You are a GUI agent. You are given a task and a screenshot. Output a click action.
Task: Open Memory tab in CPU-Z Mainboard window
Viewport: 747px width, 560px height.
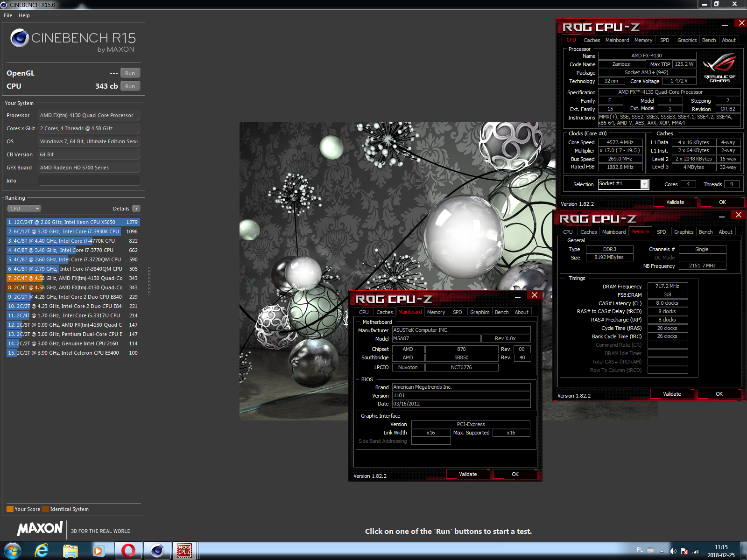click(x=436, y=312)
